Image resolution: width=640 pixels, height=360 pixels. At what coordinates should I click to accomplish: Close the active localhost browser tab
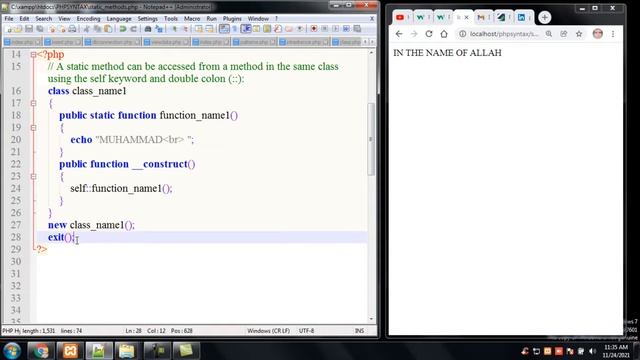466,18
